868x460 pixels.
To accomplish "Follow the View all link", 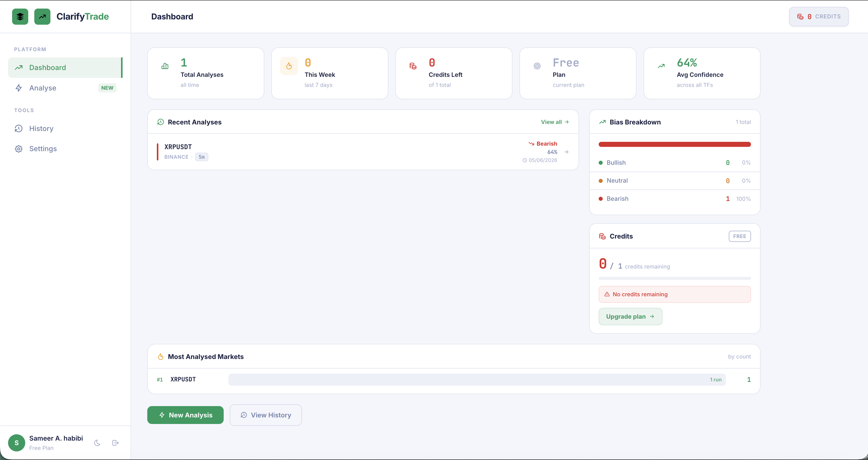I will pyautogui.click(x=555, y=122).
